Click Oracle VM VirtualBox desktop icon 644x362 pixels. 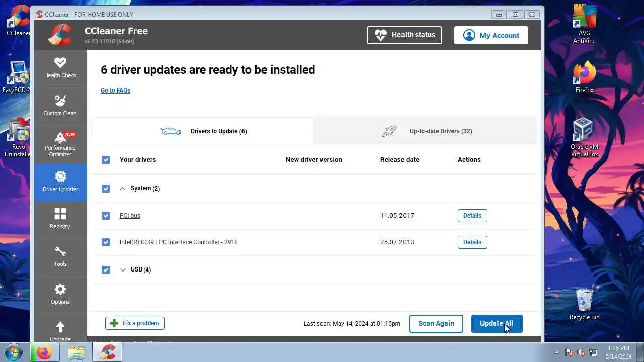[x=584, y=137]
